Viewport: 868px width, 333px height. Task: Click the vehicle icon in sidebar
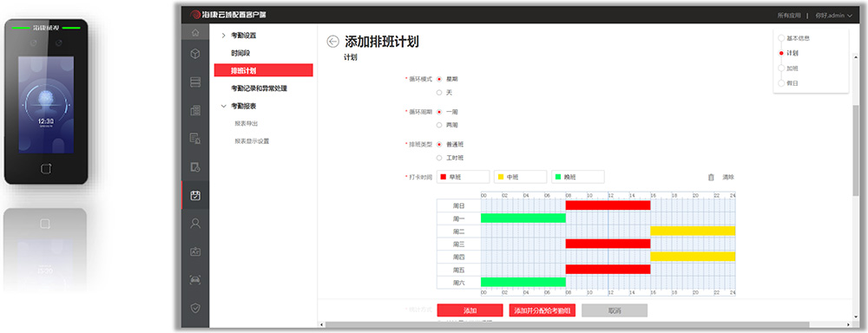tap(194, 280)
